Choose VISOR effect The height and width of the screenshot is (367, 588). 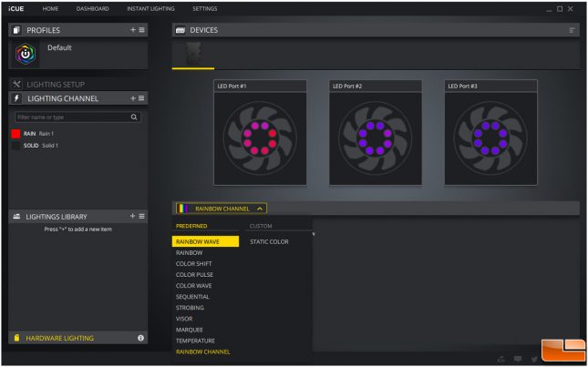[x=184, y=319]
